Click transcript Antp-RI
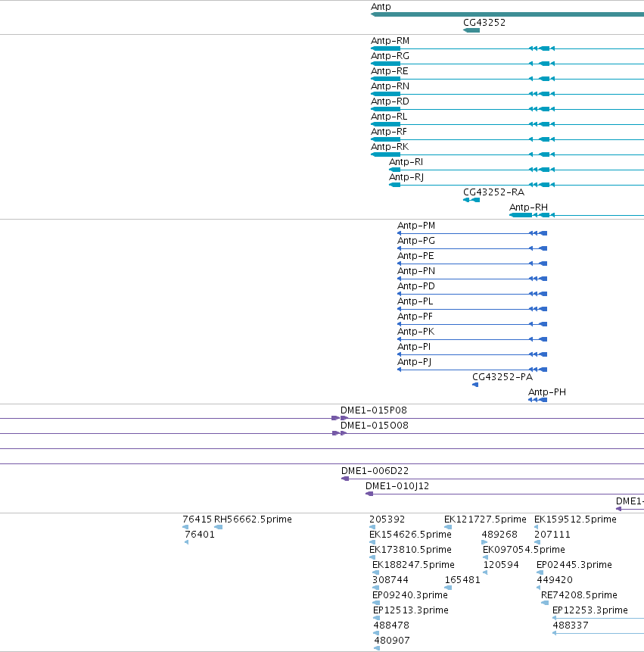644x652 pixels. point(406,162)
